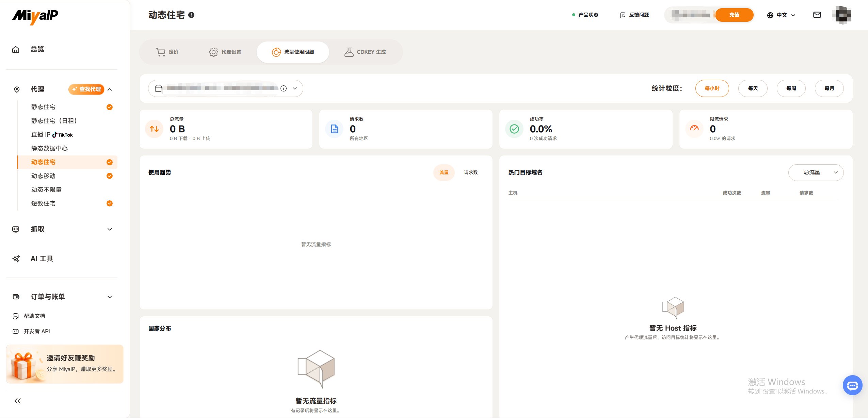Screen dimensions: 868x418
Task: Collapse sidebar with double-arrow icon
Action: point(18,401)
